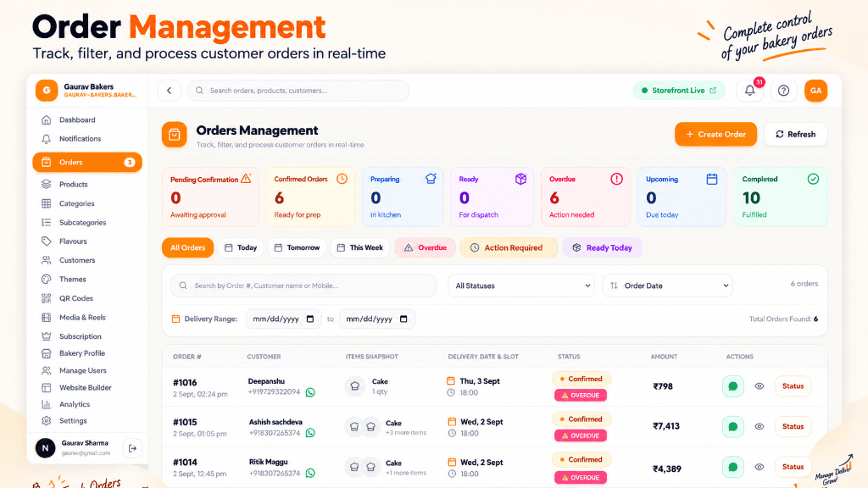This screenshot has height=488, width=868.
Task: Open the notifications bell icon in header
Action: point(749,90)
